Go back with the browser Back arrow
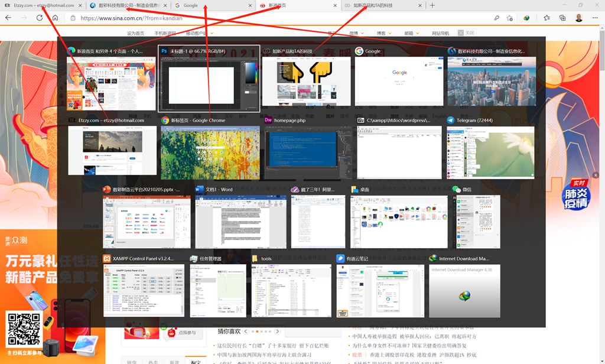Viewport: 605px width, 364px height. tap(8, 18)
